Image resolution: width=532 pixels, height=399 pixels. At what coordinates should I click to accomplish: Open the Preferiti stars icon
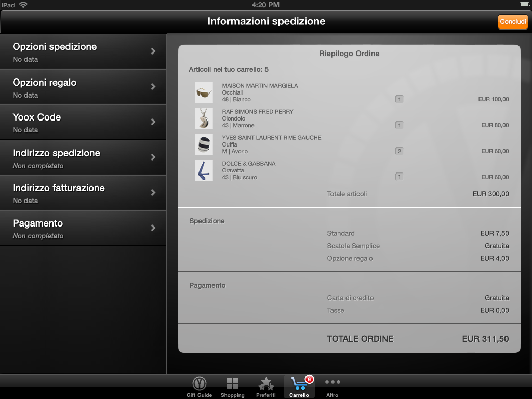coord(265,384)
